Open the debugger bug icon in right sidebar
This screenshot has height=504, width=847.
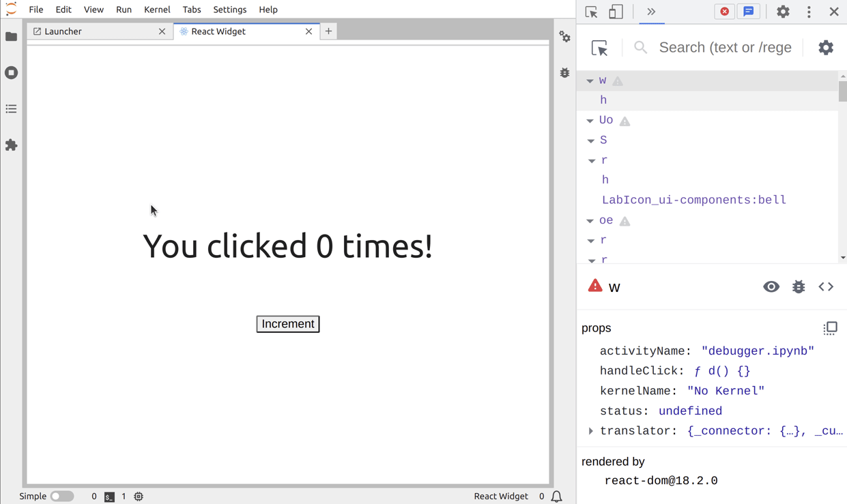[565, 73]
